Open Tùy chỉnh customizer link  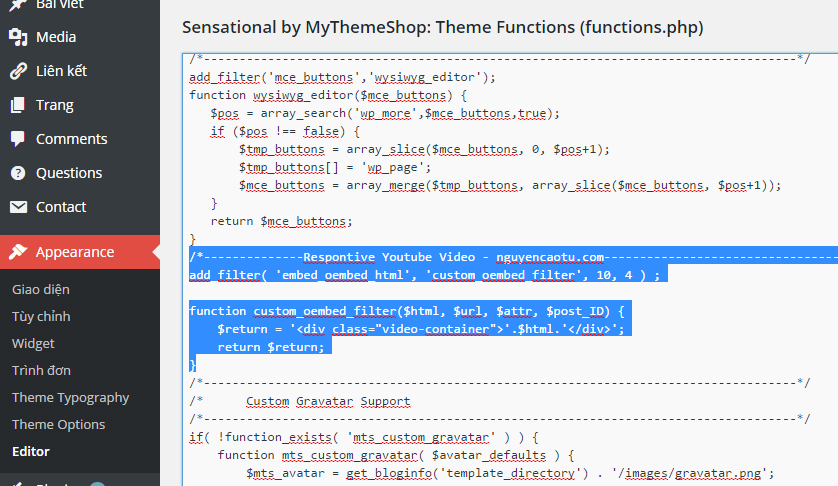tap(41, 317)
